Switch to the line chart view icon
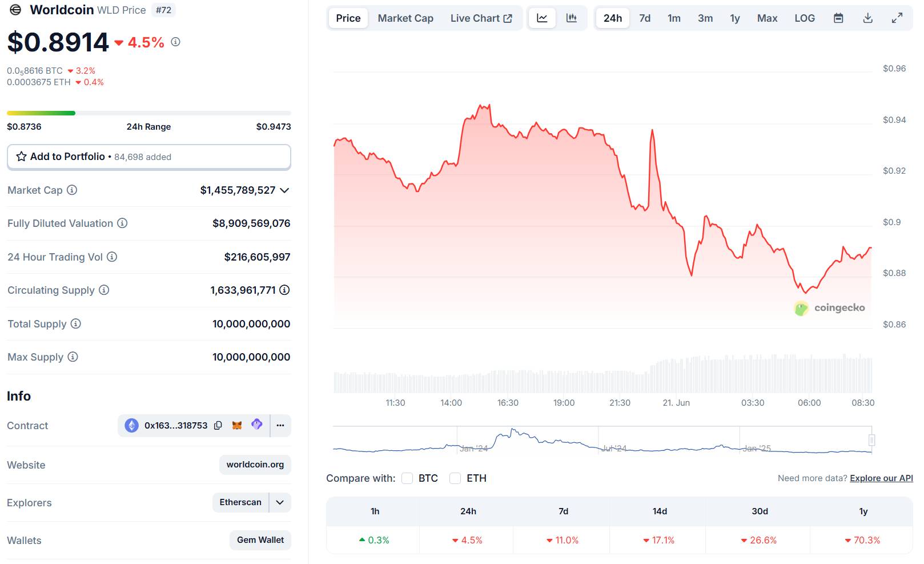 [542, 18]
